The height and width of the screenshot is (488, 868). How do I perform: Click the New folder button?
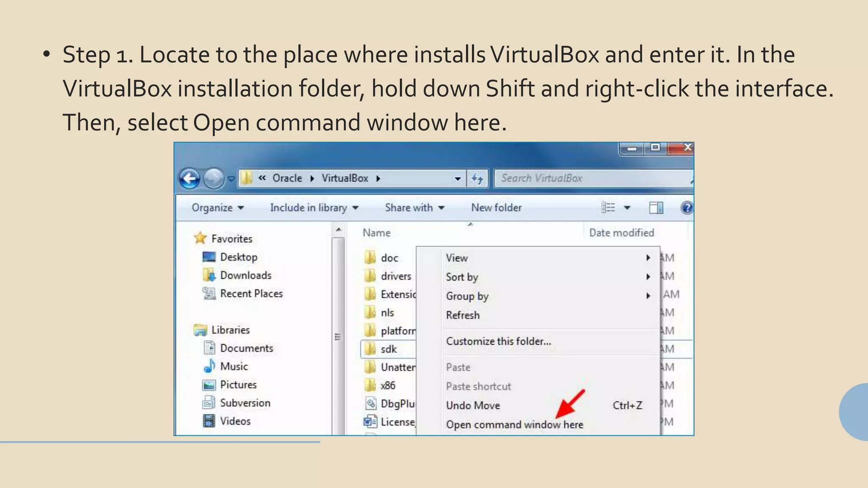coord(496,208)
